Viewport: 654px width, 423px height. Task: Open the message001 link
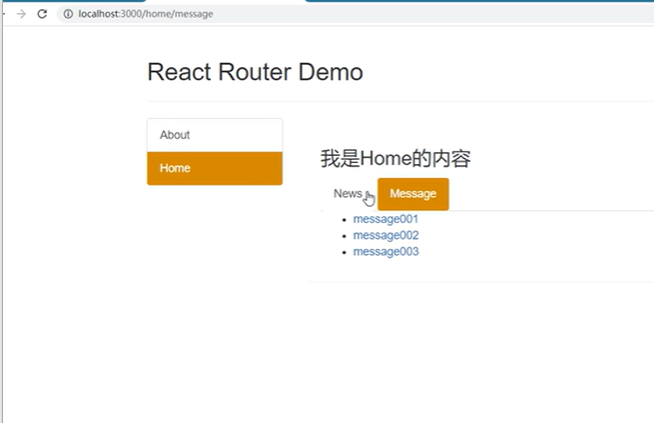(x=385, y=219)
